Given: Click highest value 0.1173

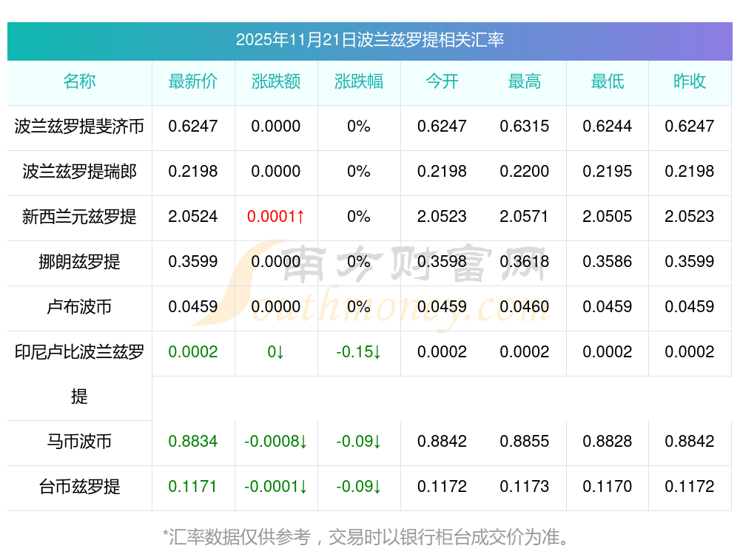Looking at the screenshot, I should point(525,487).
